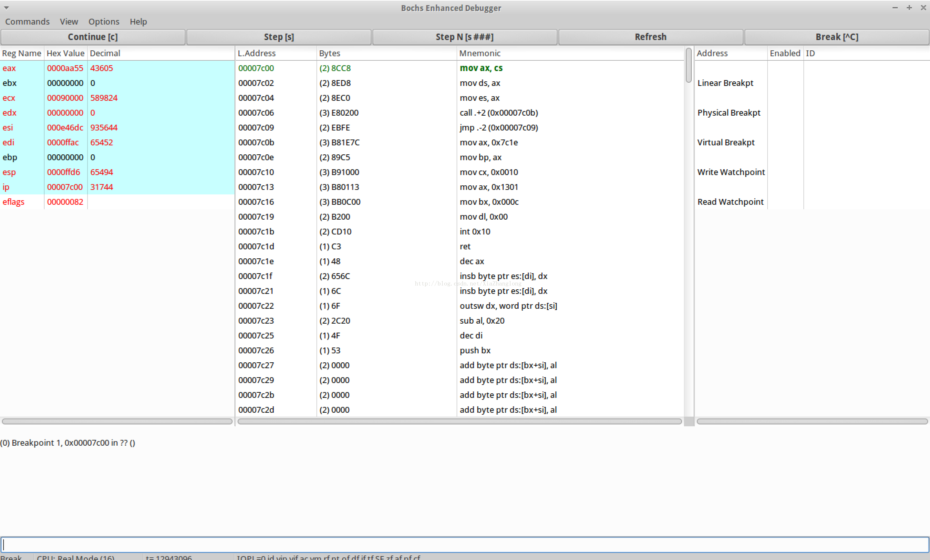Viewport: 930px width, 560px height.
Task: Select the edx register row
Action: (117, 113)
